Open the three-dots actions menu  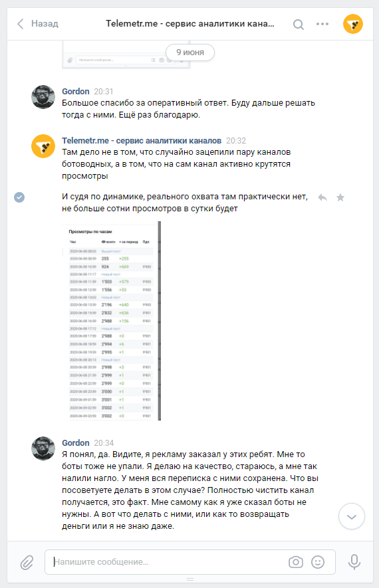point(322,24)
